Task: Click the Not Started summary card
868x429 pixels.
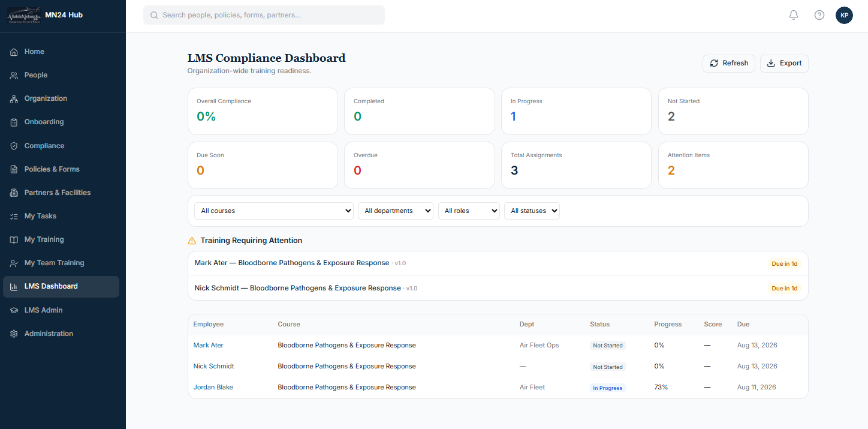Action: tap(733, 111)
